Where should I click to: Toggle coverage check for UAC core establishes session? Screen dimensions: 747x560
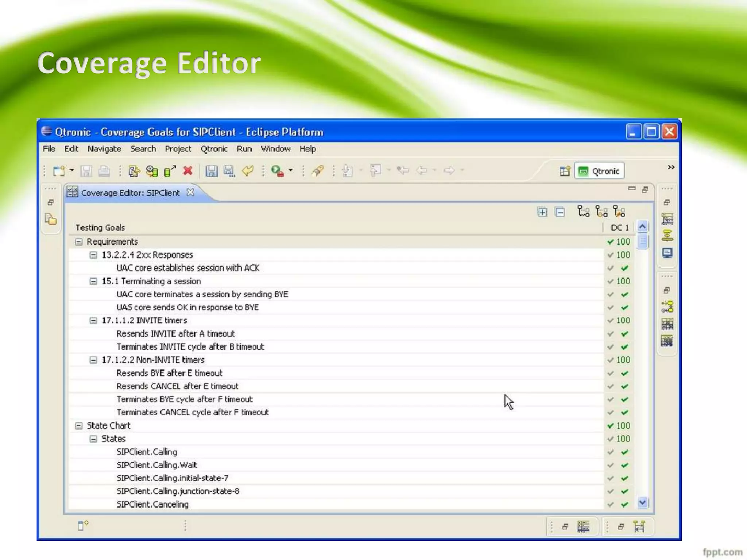[x=624, y=268]
